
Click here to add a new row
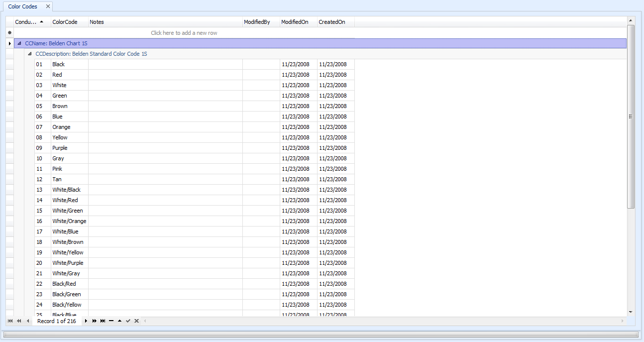tap(184, 33)
